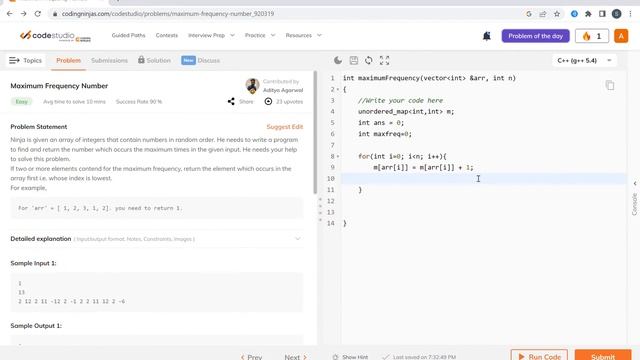
Task: Click the Easy difficulty badge
Action: [21, 102]
